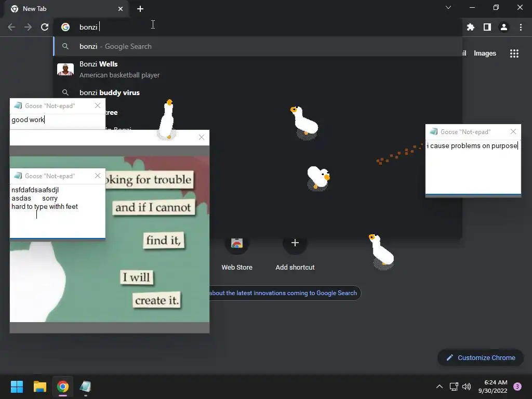Close the 'hard to type' Goose Not-epad
The height and width of the screenshot is (399, 532).
click(98, 176)
